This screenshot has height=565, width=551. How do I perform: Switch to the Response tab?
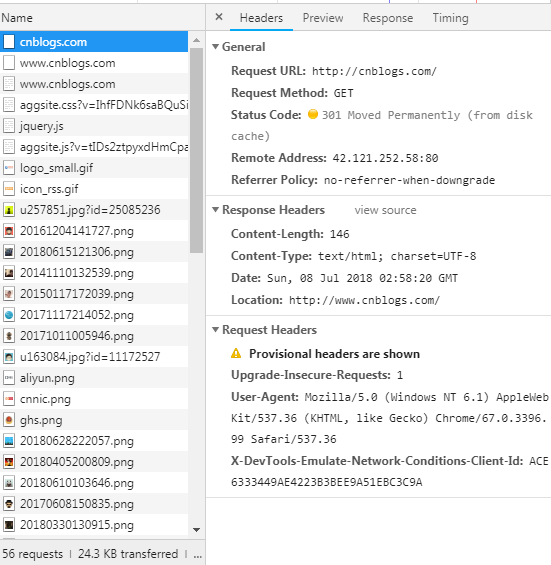[x=388, y=18]
